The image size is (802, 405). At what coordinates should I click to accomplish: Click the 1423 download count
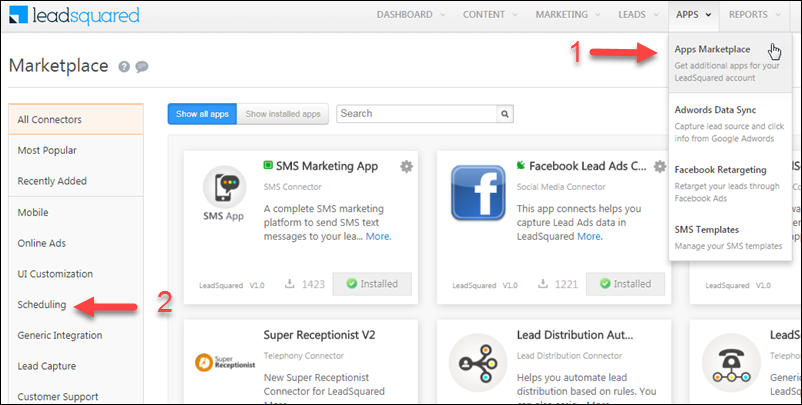coord(313,284)
